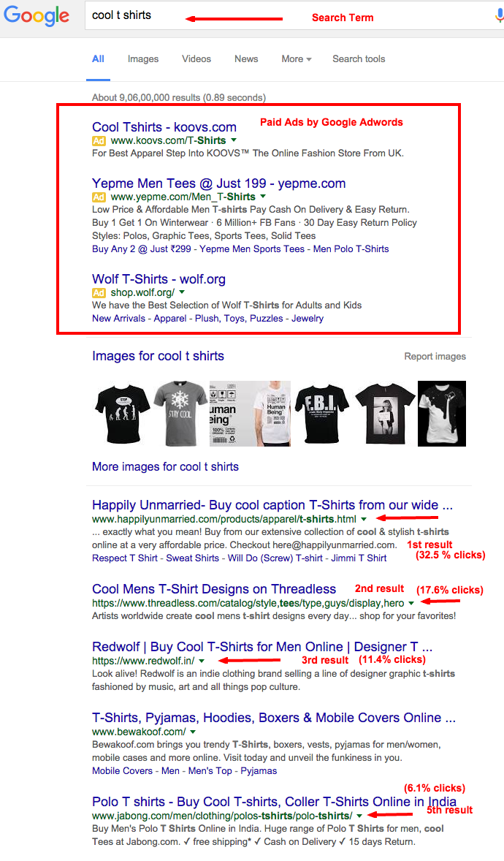Open the black F.B.I. t-shirt thumbnail
This screenshot has width=504, height=861.
click(321, 414)
